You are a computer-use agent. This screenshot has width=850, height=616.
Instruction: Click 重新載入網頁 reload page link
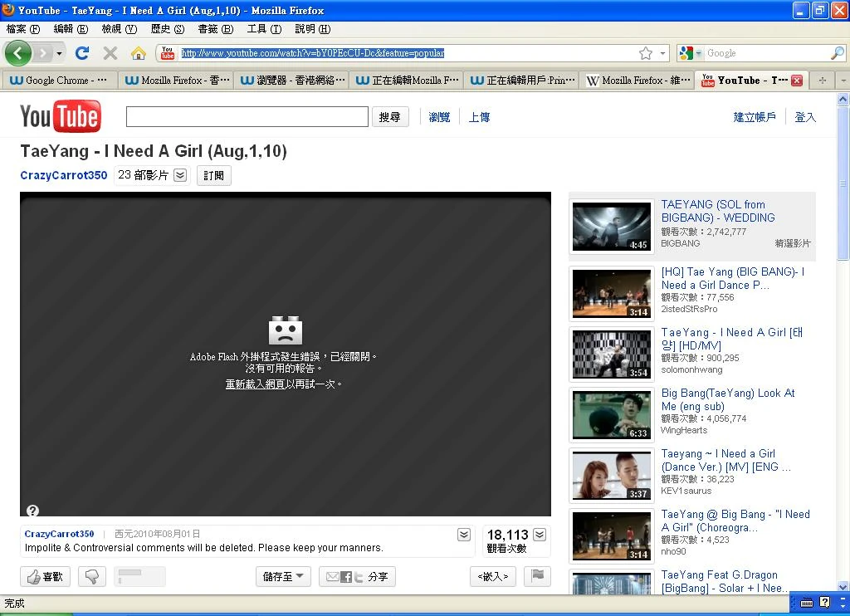click(256, 384)
